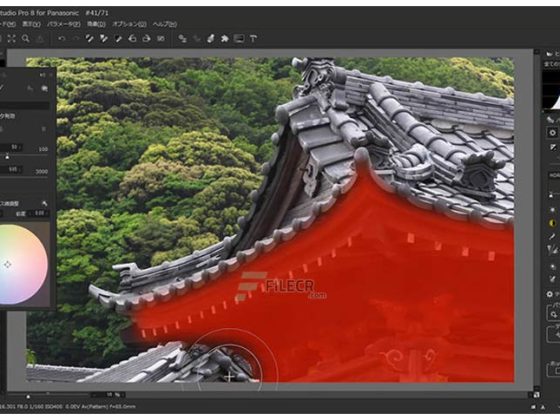Open the 現像 (Develop) menu
The width and height of the screenshot is (560, 420).
click(96, 24)
